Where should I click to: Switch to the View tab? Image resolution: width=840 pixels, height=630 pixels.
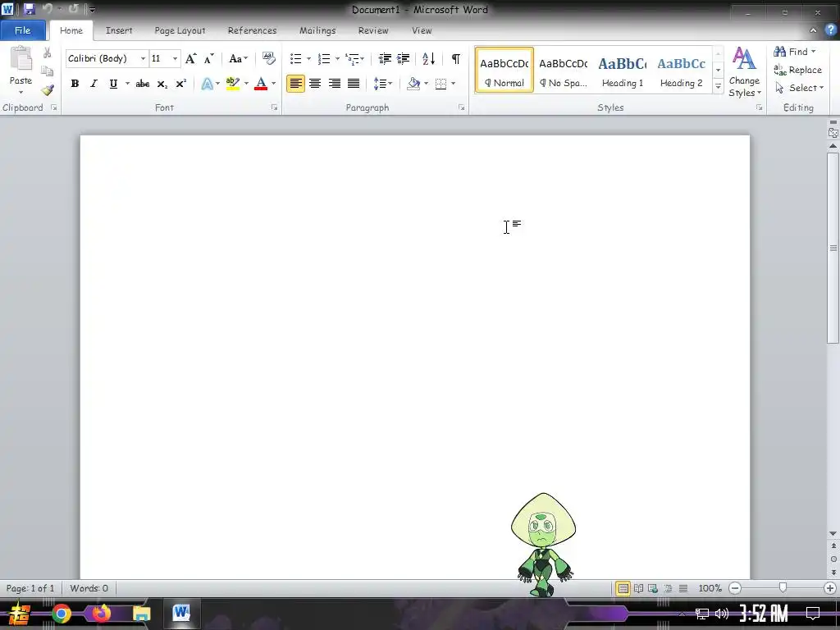click(x=422, y=30)
